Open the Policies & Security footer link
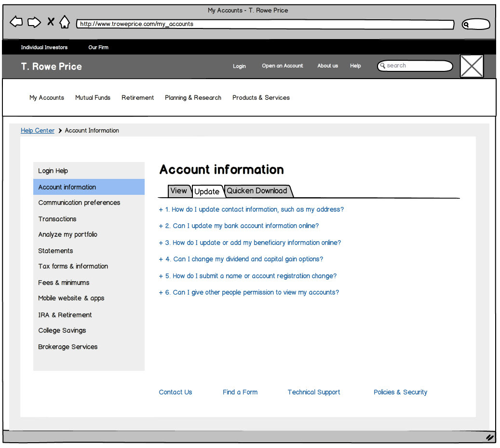The image size is (500, 448). 400,392
